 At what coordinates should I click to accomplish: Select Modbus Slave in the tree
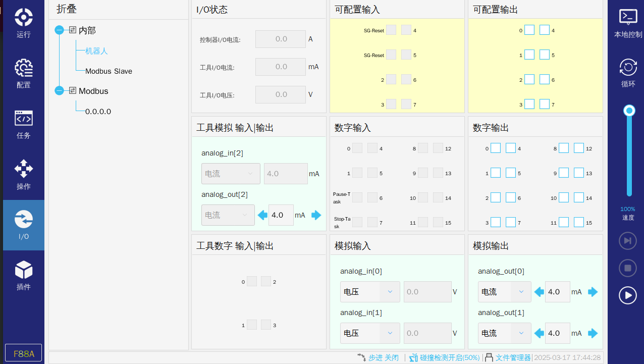coord(109,71)
